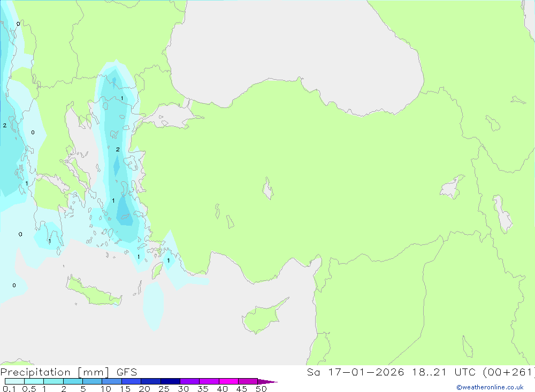This screenshot has width=535, height=392.
Task: Select the 1–2 mm legend color segment
Action: tap(53, 381)
